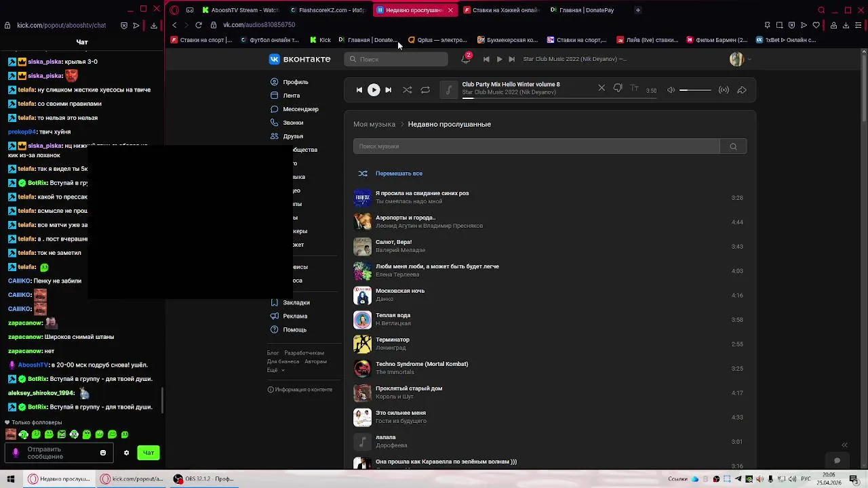This screenshot has width=868, height=488.
Task: Focus the VK top search field
Action: pyautogui.click(x=397, y=59)
